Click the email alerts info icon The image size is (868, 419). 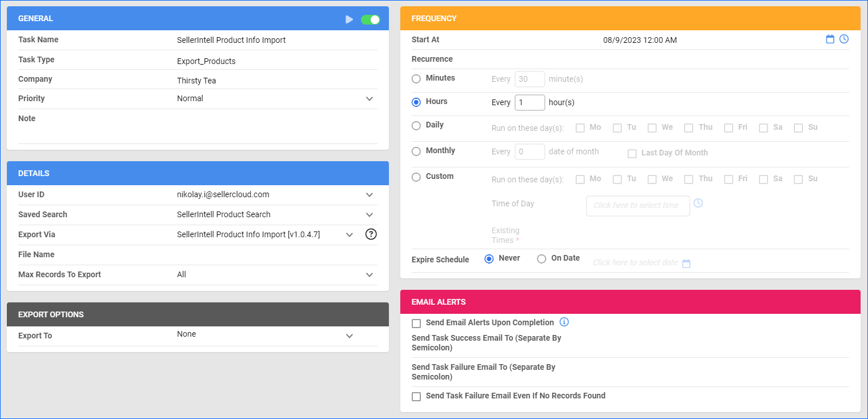tap(564, 322)
